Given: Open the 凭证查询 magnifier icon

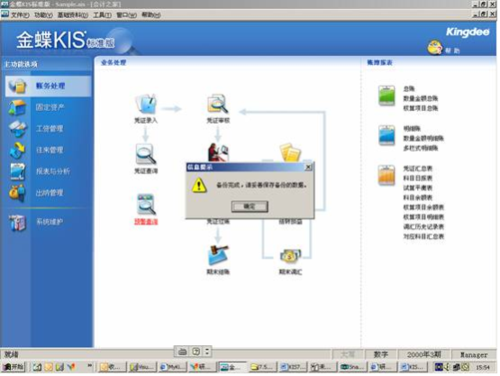Looking at the screenshot, I should (x=146, y=154).
